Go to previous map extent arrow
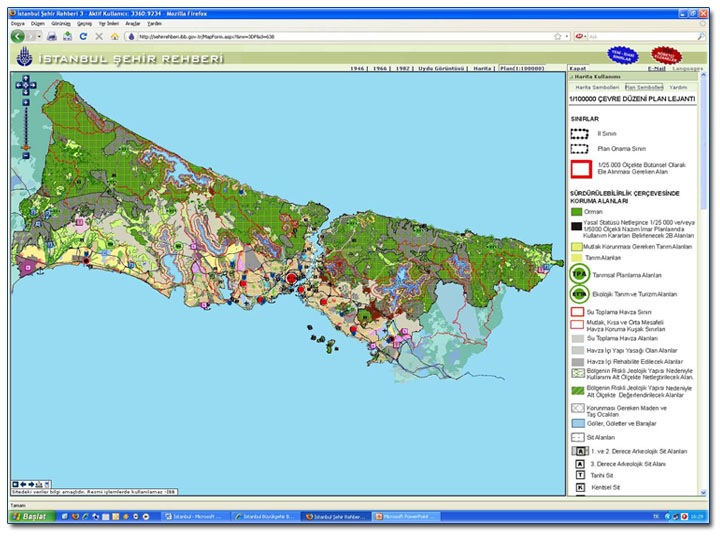 23,484
